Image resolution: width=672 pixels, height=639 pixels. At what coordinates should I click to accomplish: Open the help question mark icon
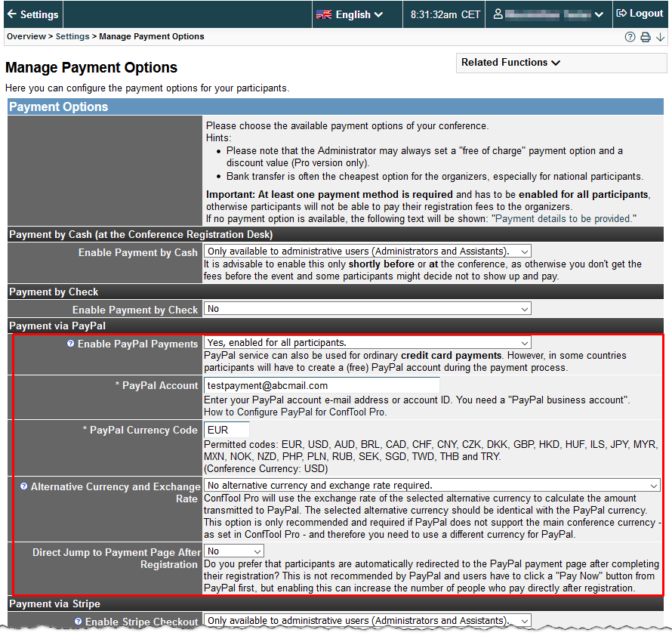(x=630, y=37)
